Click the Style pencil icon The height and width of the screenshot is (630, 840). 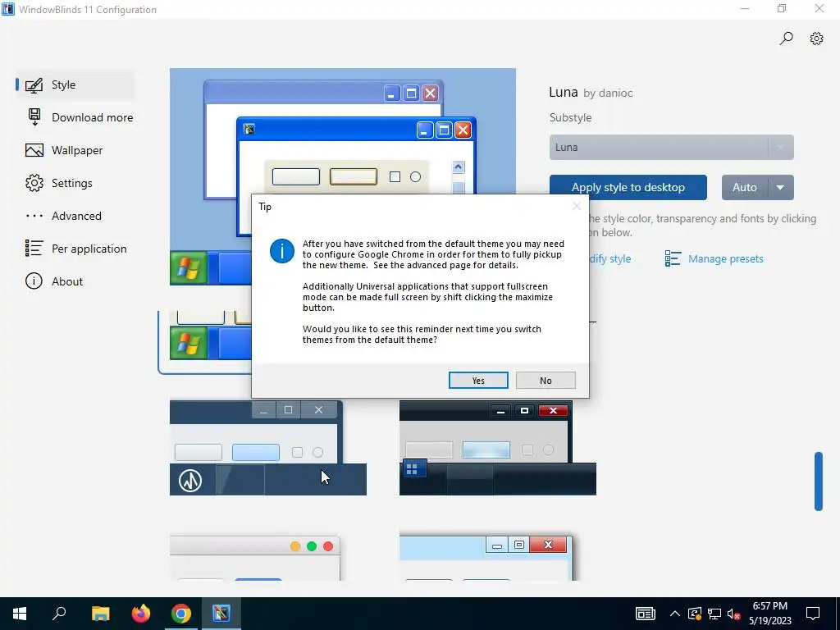pyautogui.click(x=34, y=84)
